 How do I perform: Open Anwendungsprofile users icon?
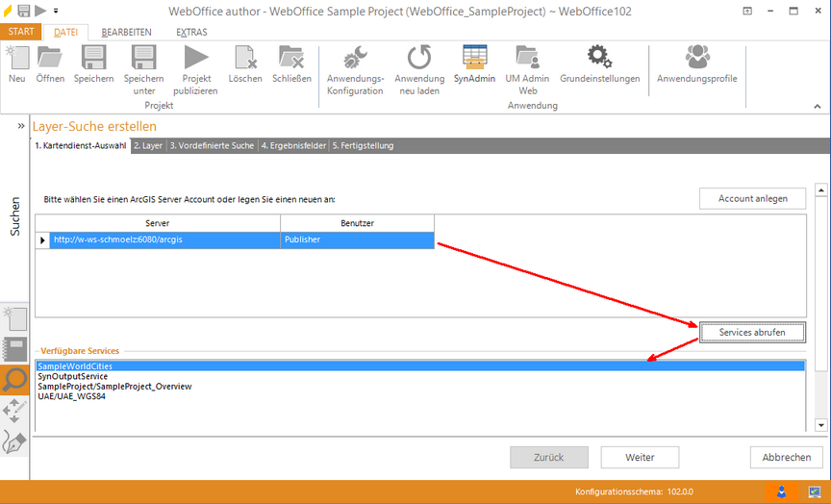[x=696, y=58]
